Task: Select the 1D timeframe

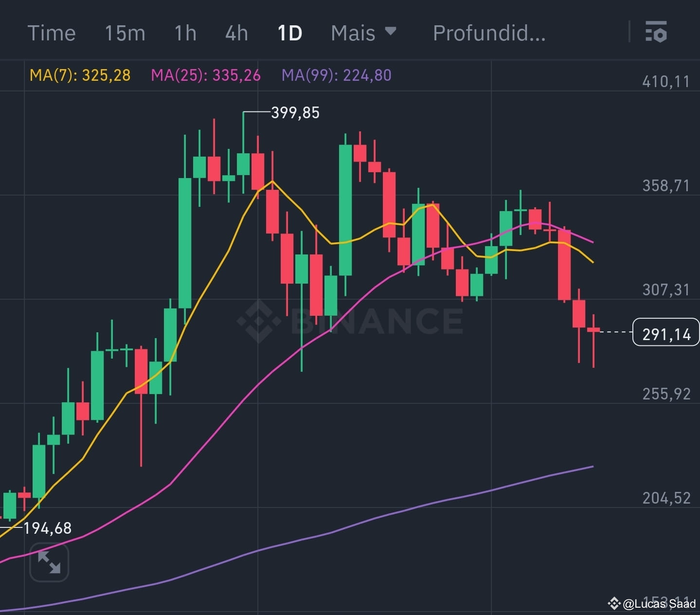Action: click(289, 32)
